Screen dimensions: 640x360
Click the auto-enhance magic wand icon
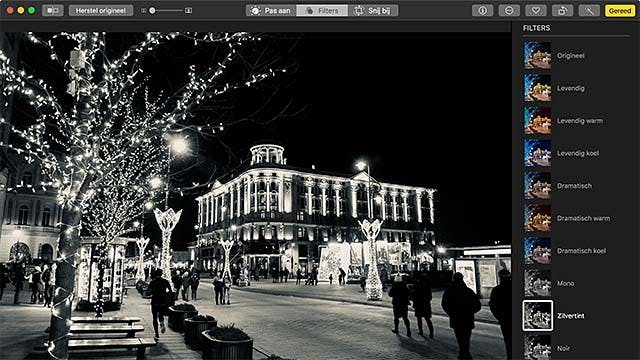(589, 11)
